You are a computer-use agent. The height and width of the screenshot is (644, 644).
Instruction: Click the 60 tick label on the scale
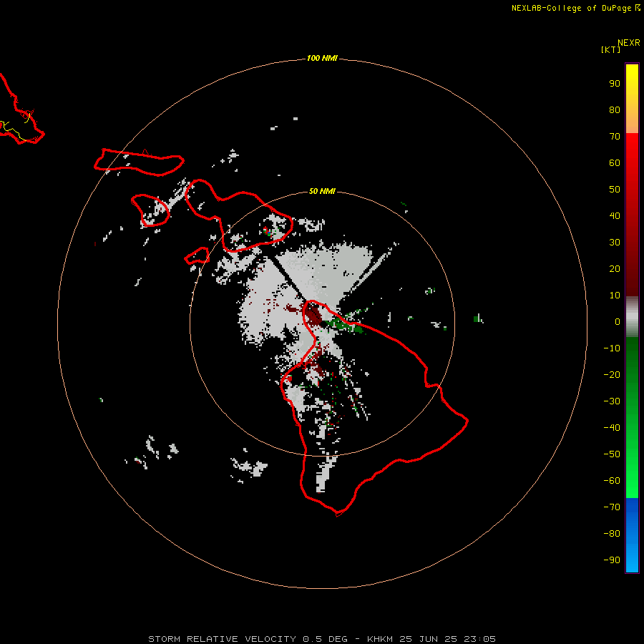click(x=615, y=162)
